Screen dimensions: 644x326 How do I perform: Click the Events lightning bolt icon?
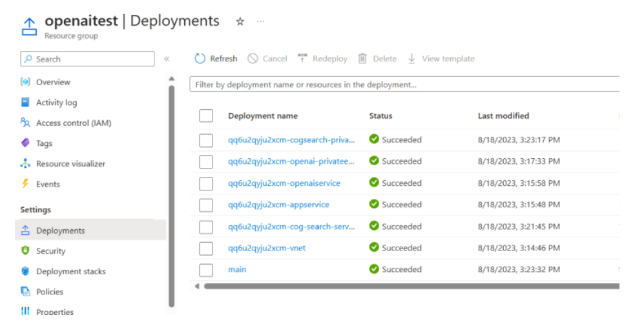click(x=25, y=183)
